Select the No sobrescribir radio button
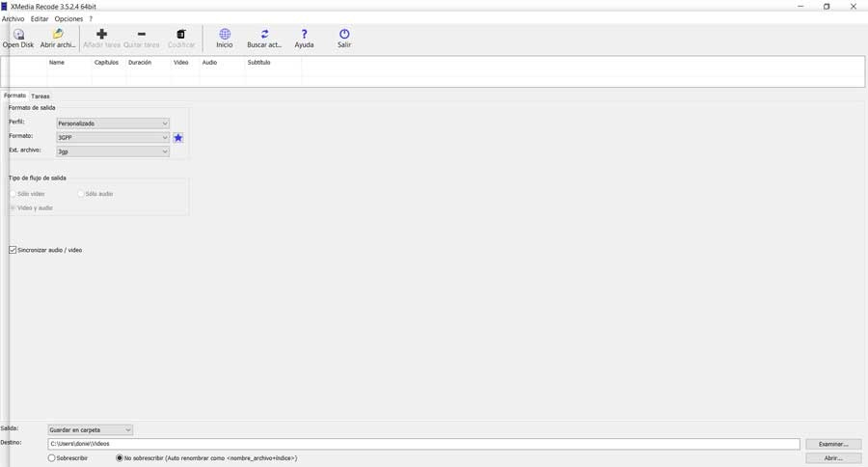This screenshot has width=868, height=467. [119, 458]
